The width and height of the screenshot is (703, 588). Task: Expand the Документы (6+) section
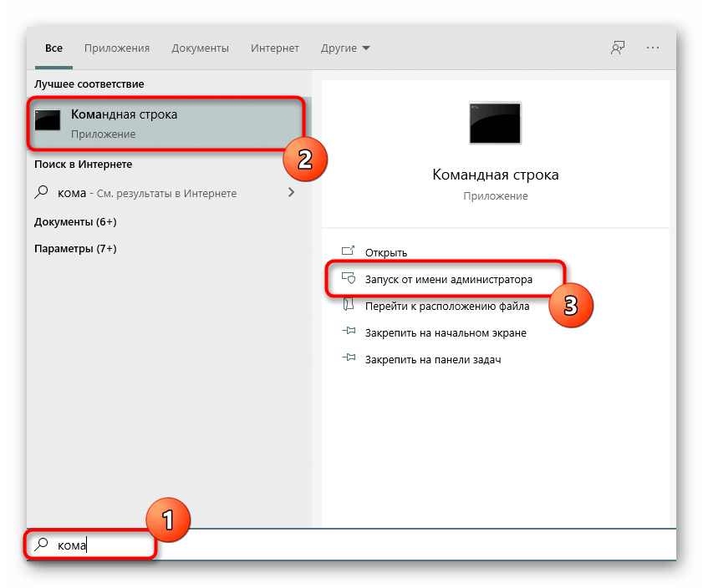pos(75,221)
